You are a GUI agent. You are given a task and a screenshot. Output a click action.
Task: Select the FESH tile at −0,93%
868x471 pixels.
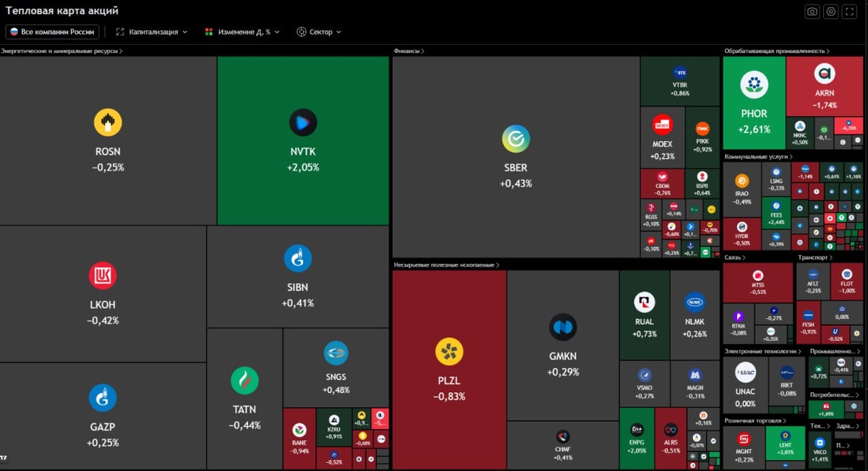pyautogui.click(x=808, y=323)
